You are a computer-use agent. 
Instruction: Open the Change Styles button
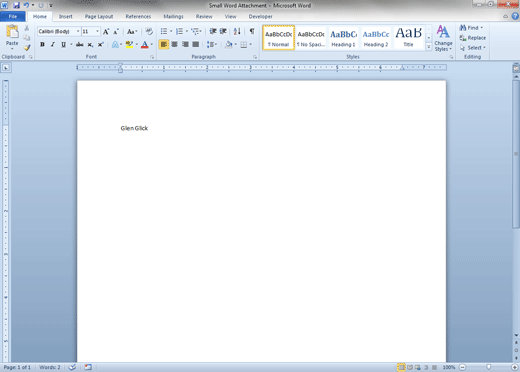coord(443,38)
